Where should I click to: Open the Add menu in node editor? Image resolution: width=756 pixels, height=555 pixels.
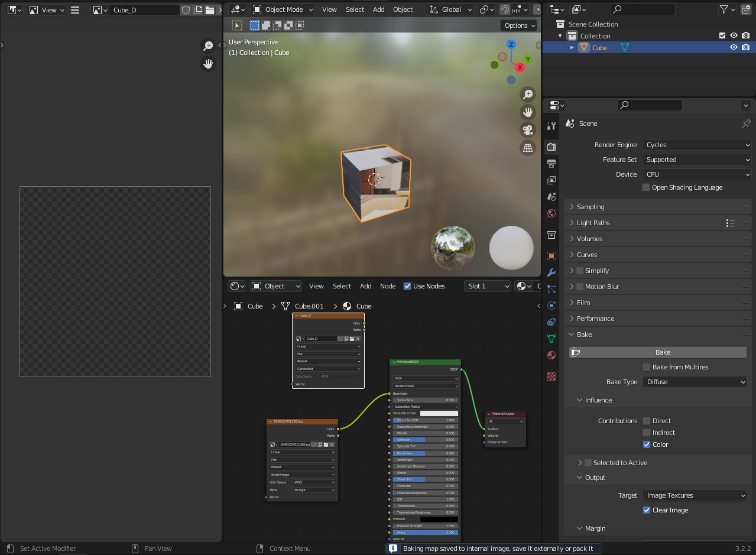point(366,286)
